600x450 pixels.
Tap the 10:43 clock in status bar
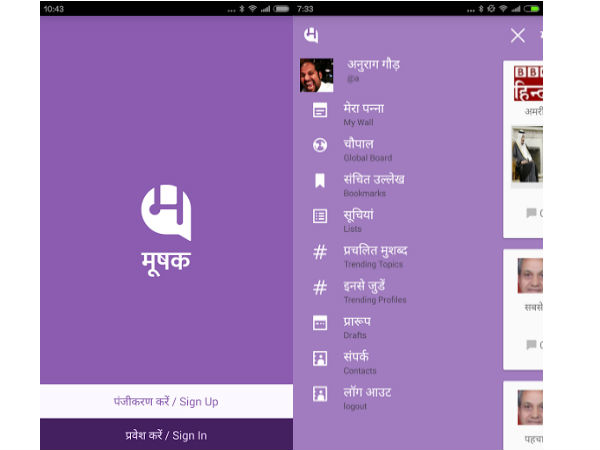pyautogui.click(x=54, y=9)
